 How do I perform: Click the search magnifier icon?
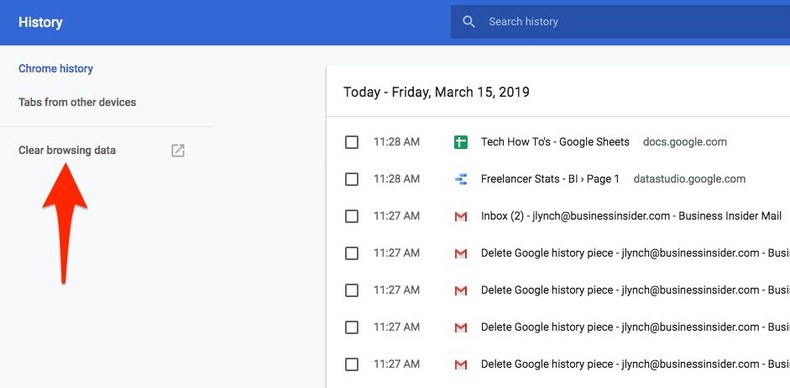[469, 22]
